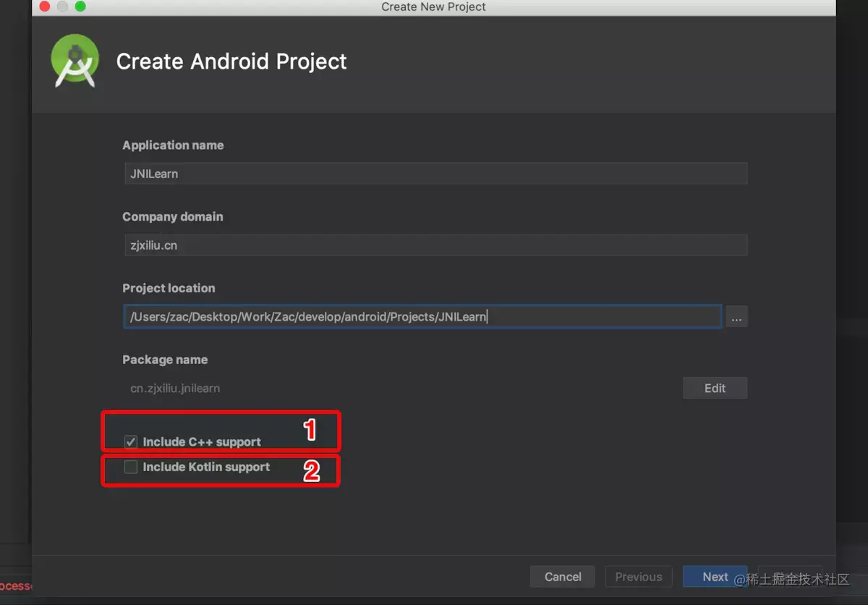This screenshot has height=605, width=868.
Task: Click the Edit button for package name
Action: pos(715,388)
